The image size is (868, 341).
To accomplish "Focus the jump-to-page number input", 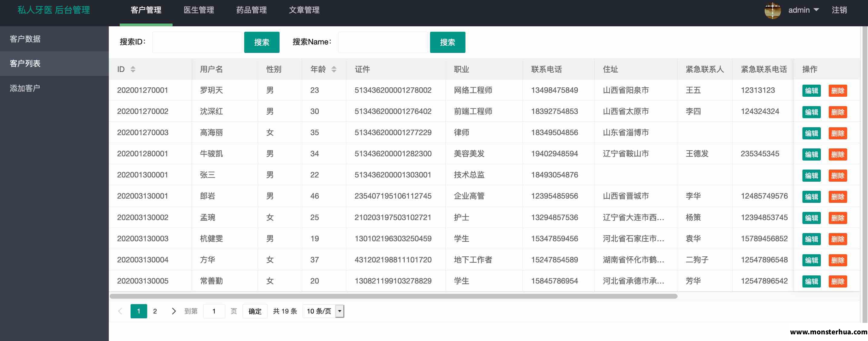I will 214,311.
